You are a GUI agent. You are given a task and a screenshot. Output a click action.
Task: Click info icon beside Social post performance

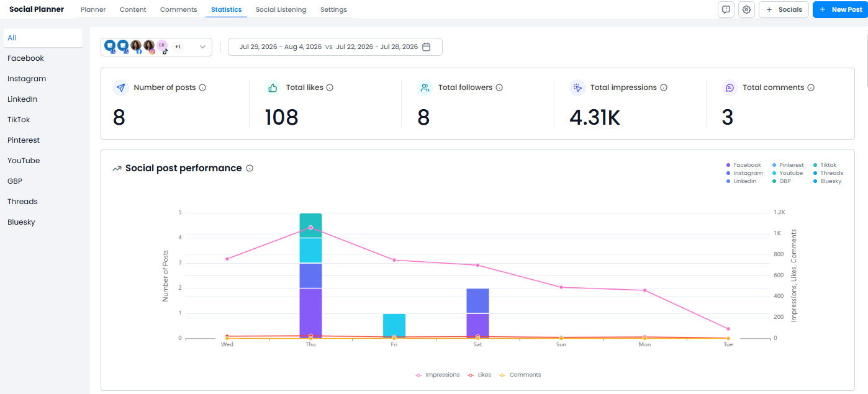250,168
